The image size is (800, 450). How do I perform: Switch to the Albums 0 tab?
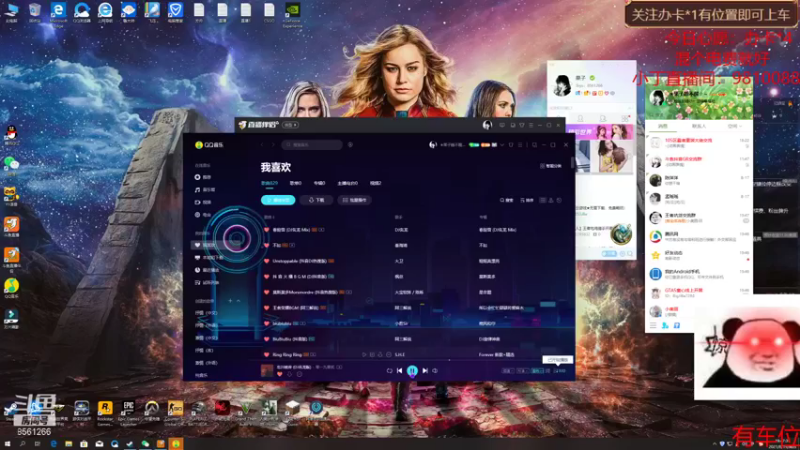[x=319, y=183]
